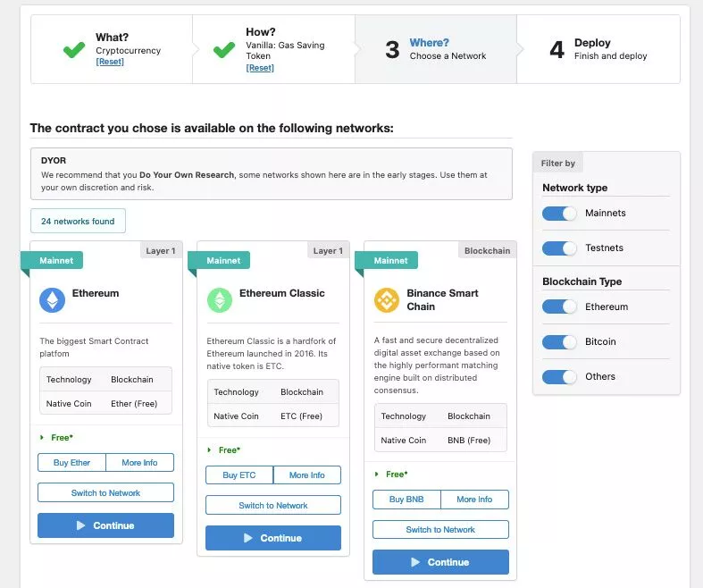This screenshot has height=588, width=703.
Task: Switch to Network on Ethereum Classic card
Action: (x=273, y=505)
